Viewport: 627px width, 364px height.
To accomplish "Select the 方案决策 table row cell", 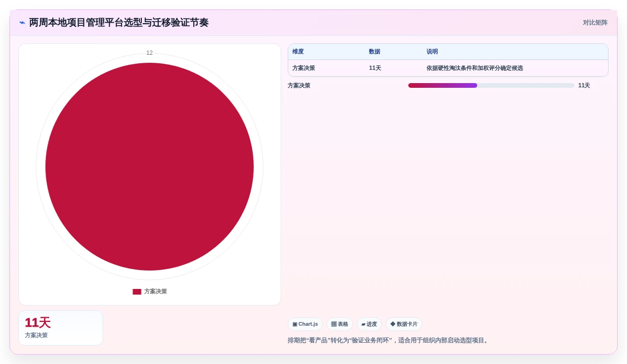I will 304,68.
